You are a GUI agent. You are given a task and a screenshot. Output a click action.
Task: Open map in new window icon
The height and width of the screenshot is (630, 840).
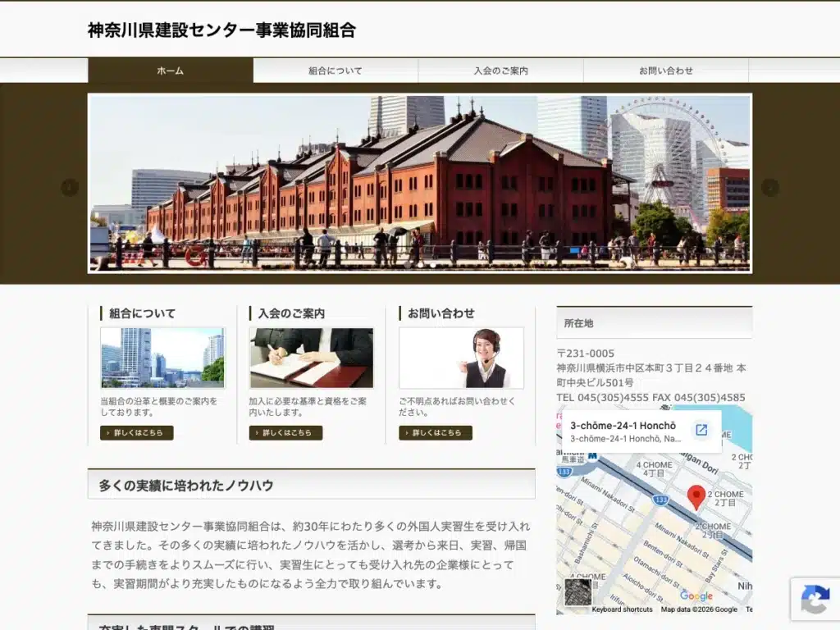(701, 430)
